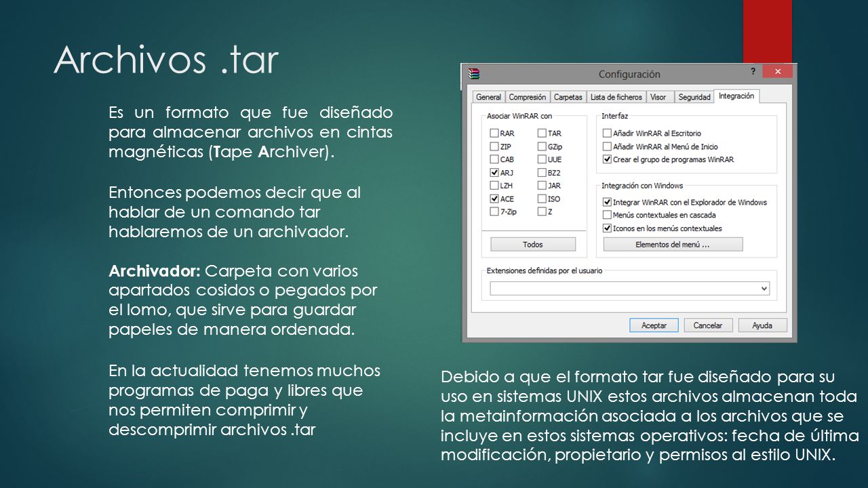The height and width of the screenshot is (488, 868).
Task: Check the UUE association checkbox
Action: click(x=542, y=159)
